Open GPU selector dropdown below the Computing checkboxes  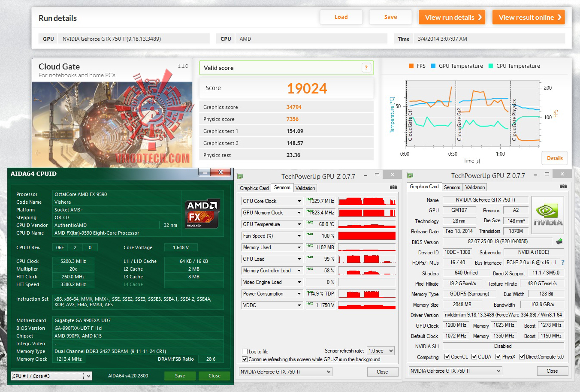[x=455, y=371]
